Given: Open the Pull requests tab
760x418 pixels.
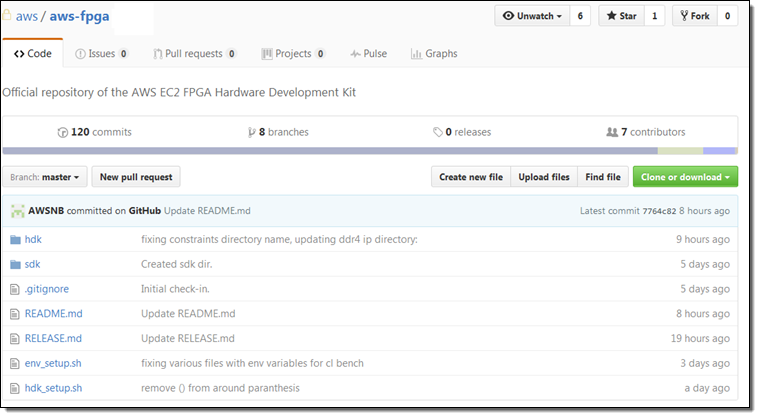Looking at the screenshot, I should click(x=195, y=54).
